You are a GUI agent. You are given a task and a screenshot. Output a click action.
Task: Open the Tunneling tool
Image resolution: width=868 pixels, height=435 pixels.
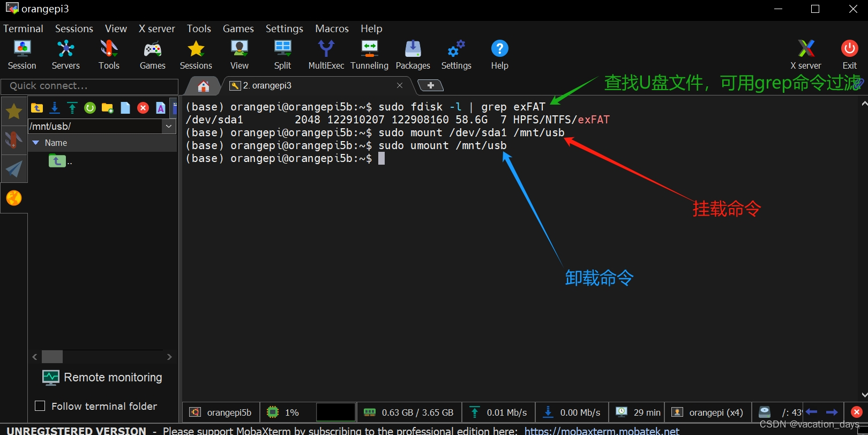click(369, 55)
